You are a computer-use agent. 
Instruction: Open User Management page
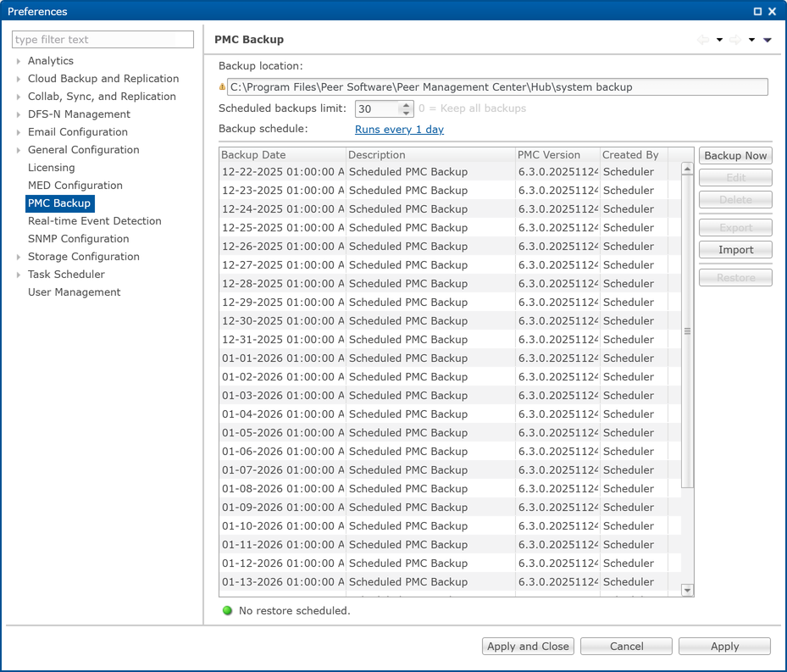click(x=74, y=292)
